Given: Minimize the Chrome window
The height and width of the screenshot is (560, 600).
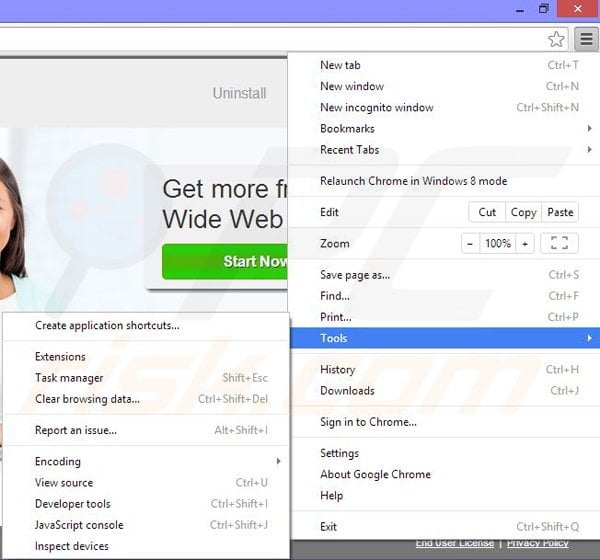Looking at the screenshot, I should (520, 10).
